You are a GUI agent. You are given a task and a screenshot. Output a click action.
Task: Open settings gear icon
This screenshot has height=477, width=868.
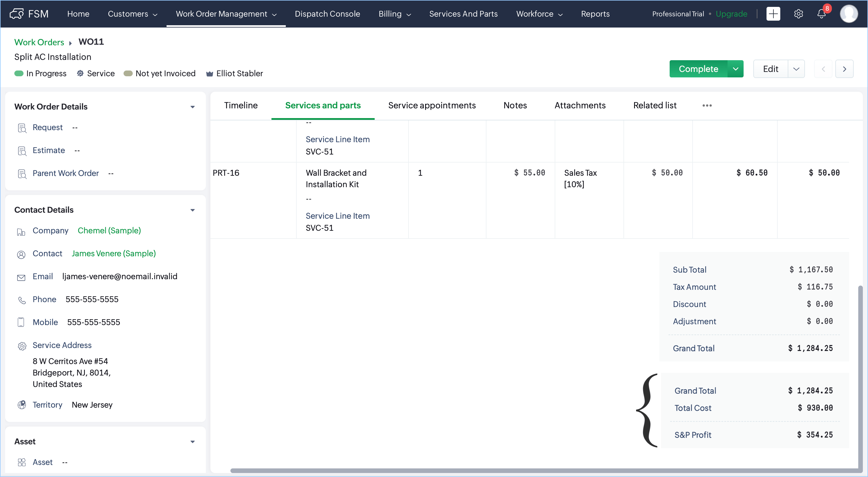[x=798, y=14]
